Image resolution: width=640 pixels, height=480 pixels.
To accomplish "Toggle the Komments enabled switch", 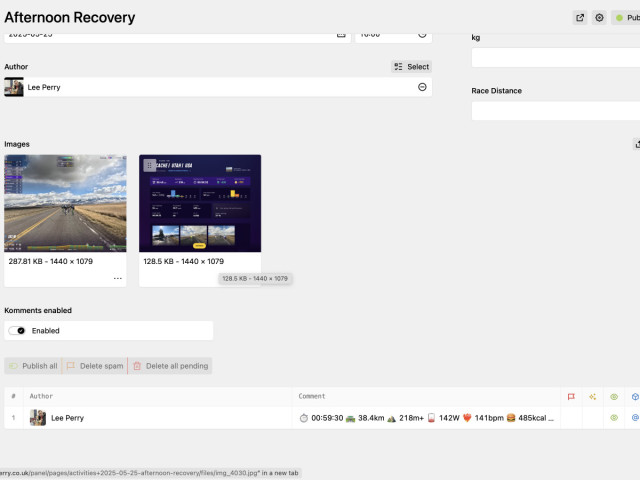I will [17, 331].
